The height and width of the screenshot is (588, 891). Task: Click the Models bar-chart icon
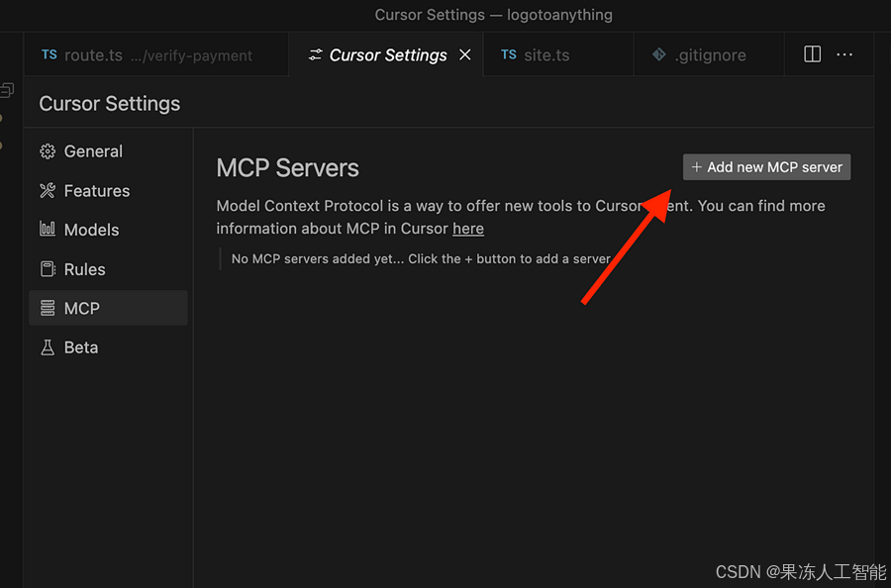click(48, 229)
